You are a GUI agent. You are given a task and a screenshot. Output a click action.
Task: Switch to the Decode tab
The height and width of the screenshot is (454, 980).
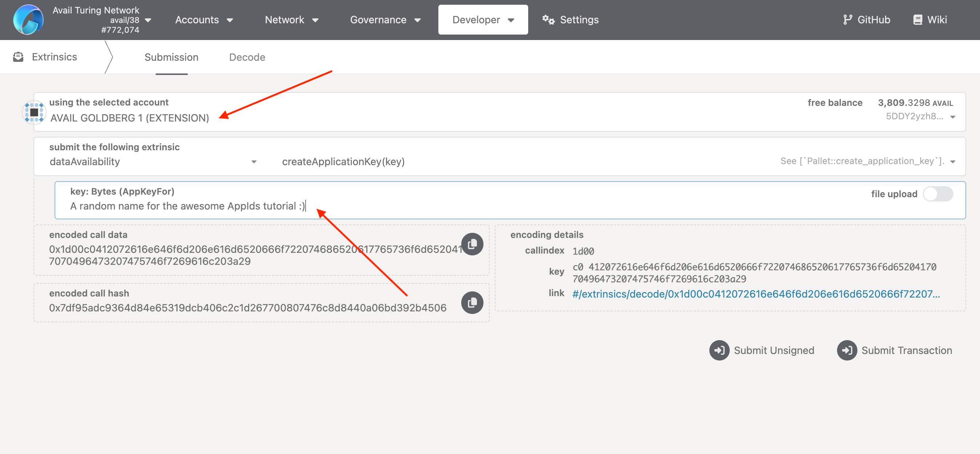(x=247, y=57)
